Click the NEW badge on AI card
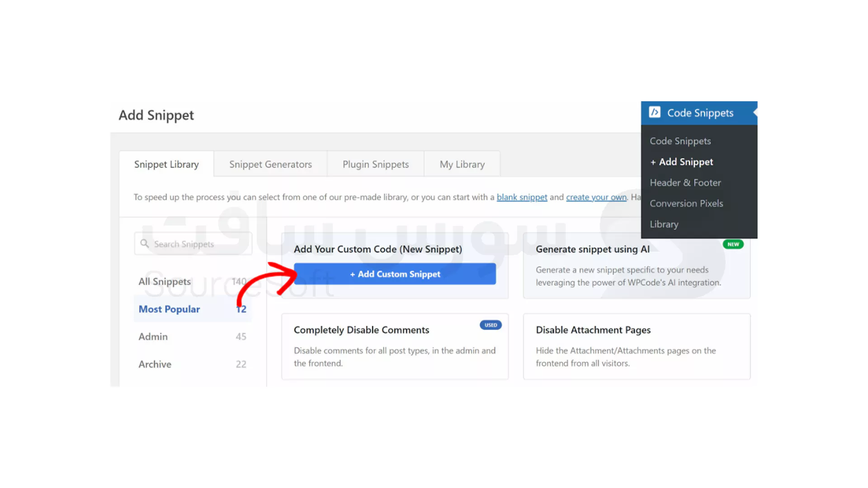The image size is (868, 488). point(733,244)
